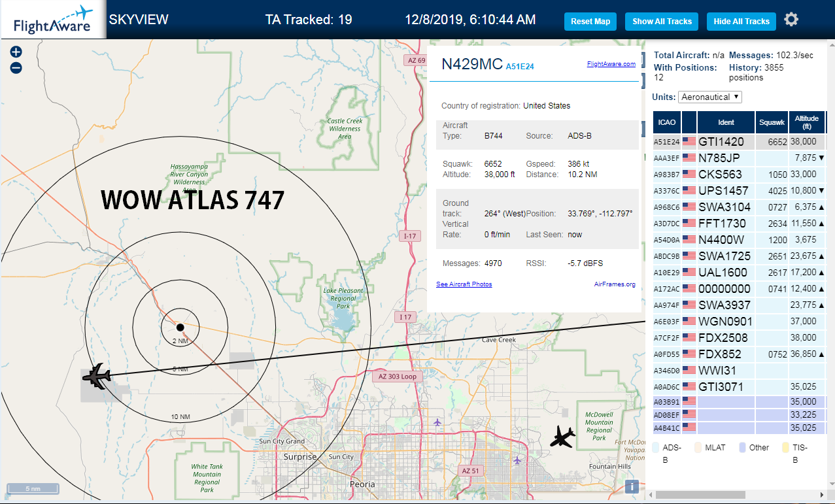Click altitude 37,000 in WGN0901 row
The image size is (835, 504).
point(804,321)
